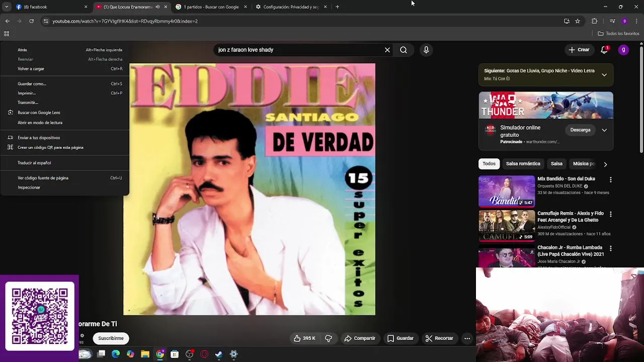Show more filter chips with arrow
644x362 pixels.
pyautogui.click(x=605, y=164)
